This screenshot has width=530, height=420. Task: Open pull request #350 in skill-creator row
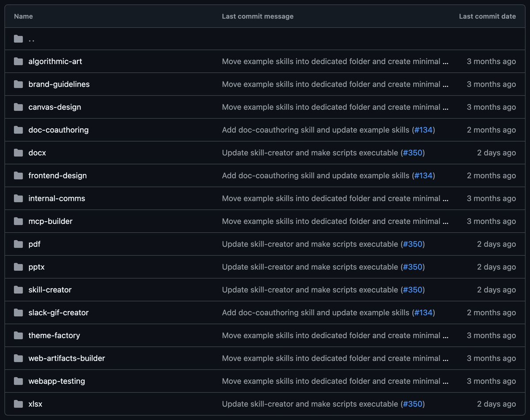[x=413, y=290]
